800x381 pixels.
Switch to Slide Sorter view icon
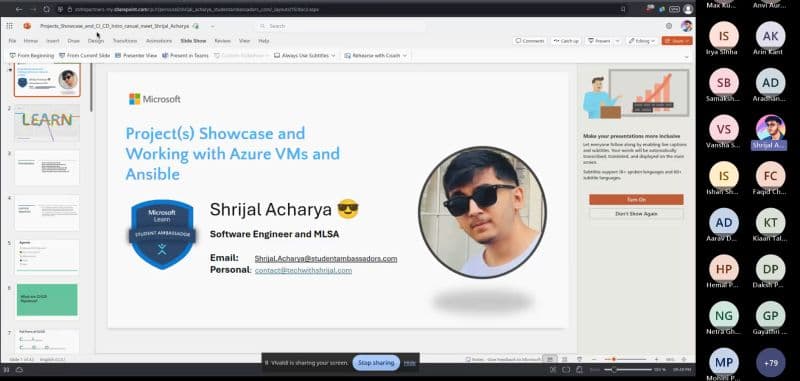(x=564, y=359)
